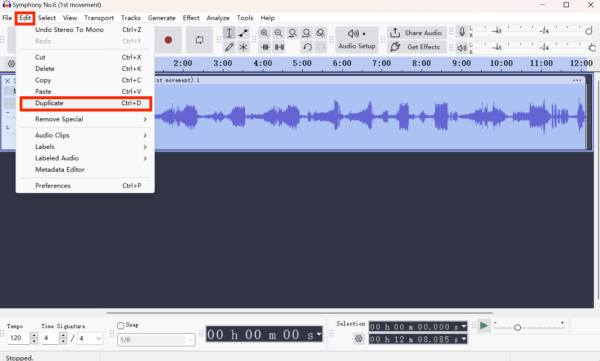600x361 pixels.
Task: Click the red Record button
Action: tap(168, 40)
